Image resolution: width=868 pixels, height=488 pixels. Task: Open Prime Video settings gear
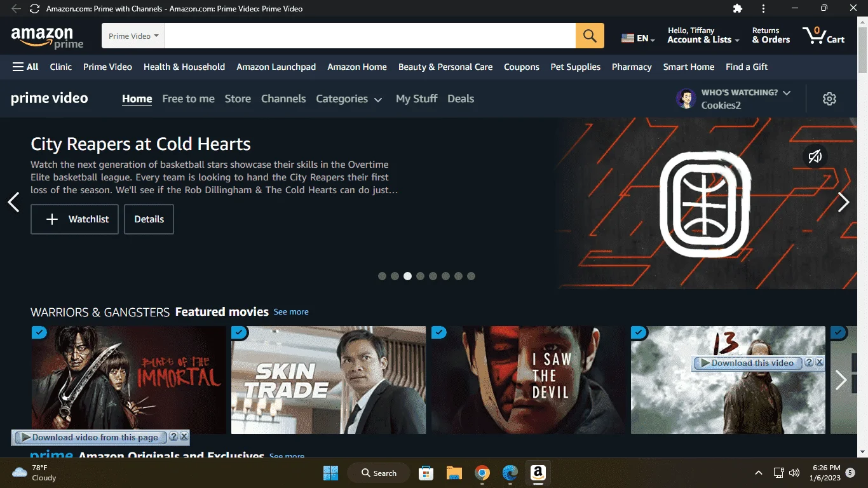(x=829, y=98)
